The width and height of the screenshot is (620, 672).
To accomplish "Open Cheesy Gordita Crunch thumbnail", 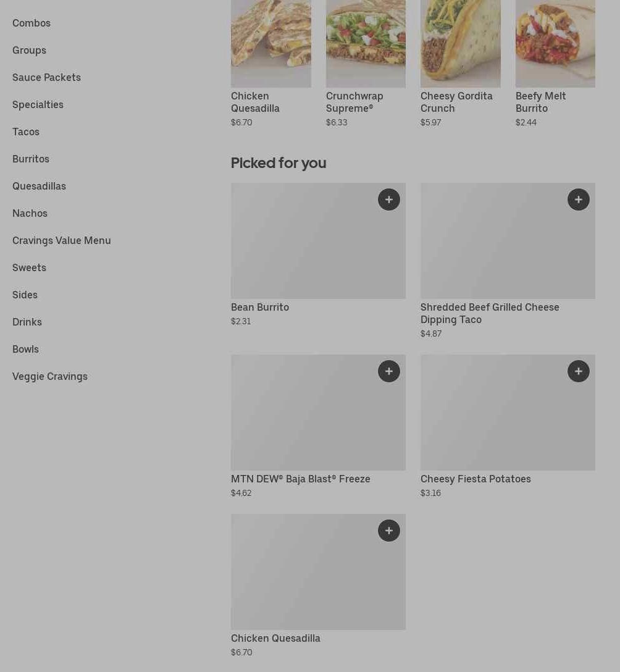I will 461,43.
